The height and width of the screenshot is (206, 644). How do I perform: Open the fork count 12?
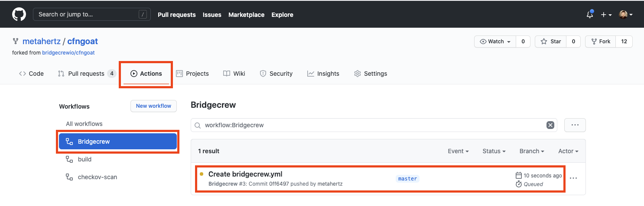pos(624,42)
